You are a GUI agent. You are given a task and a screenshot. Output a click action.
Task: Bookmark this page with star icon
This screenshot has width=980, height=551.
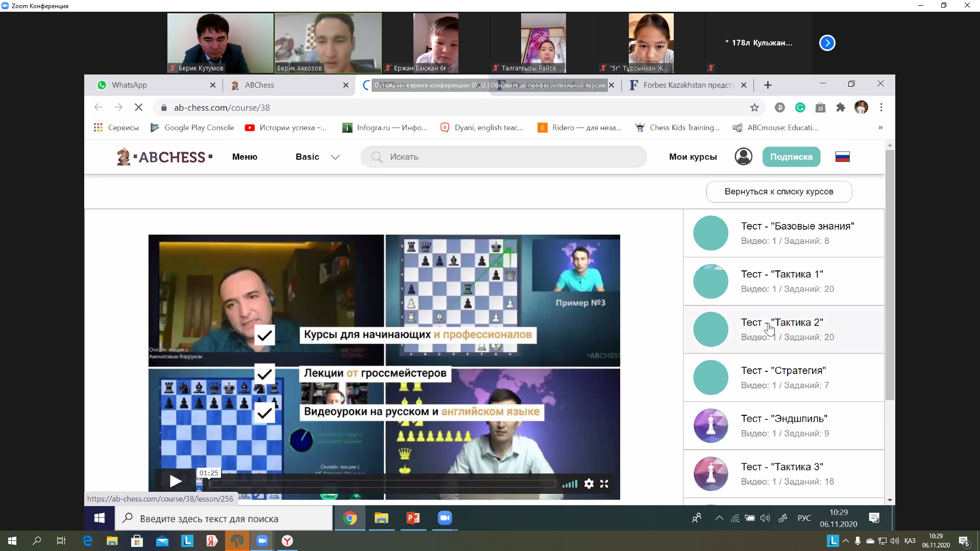[754, 108]
